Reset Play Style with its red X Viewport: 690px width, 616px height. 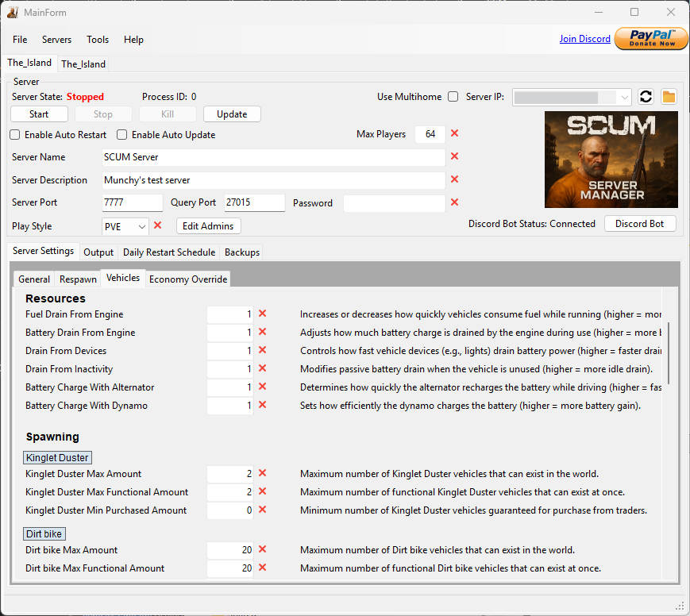[x=157, y=225]
